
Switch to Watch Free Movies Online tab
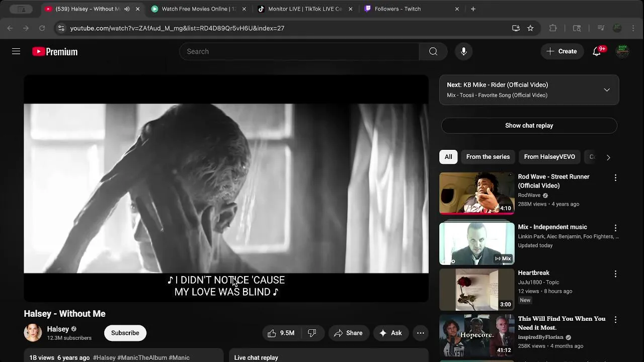199,9
